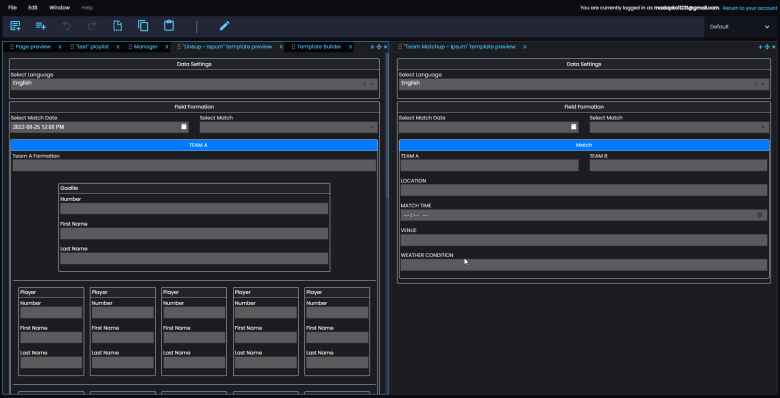Close the Lineup - Ipsum template preview tab

281,47
